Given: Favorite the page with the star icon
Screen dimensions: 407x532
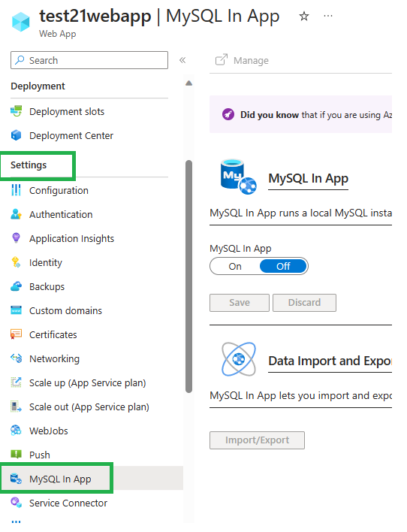Looking at the screenshot, I should point(304,16).
